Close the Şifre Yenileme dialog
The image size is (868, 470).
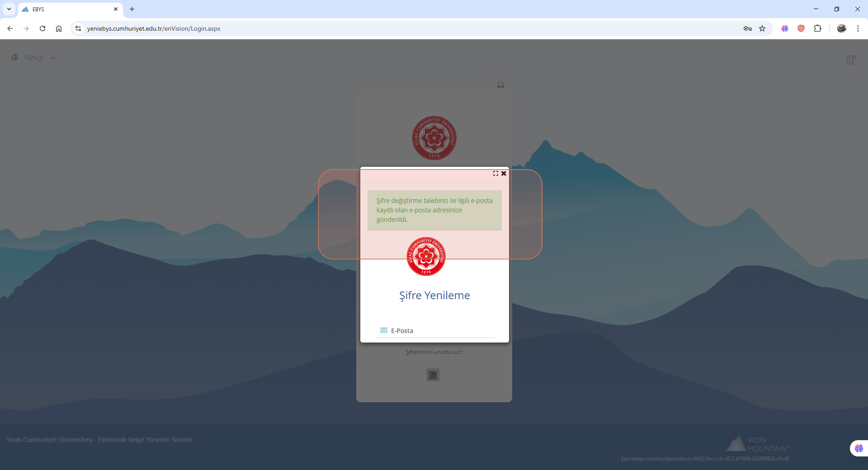[x=504, y=174]
